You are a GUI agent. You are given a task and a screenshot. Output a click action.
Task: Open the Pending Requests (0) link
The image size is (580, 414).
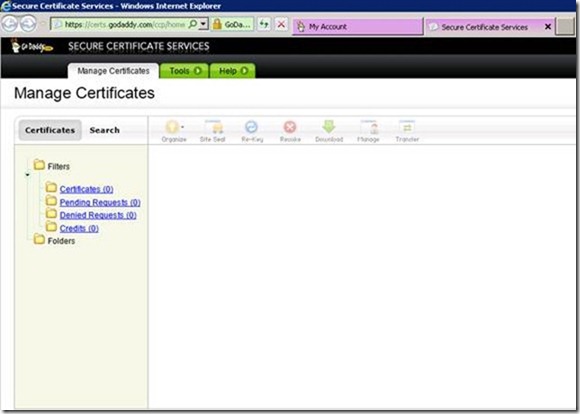point(100,202)
